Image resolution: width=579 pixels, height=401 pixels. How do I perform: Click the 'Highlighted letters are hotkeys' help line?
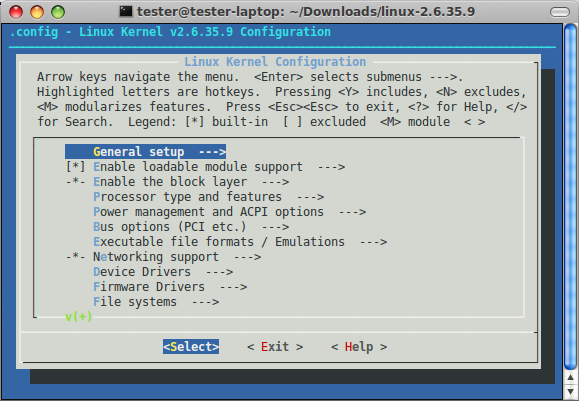click(281, 92)
